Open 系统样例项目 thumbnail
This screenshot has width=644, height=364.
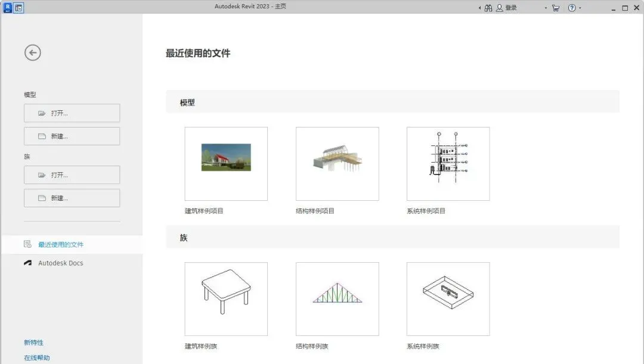(448, 164)
